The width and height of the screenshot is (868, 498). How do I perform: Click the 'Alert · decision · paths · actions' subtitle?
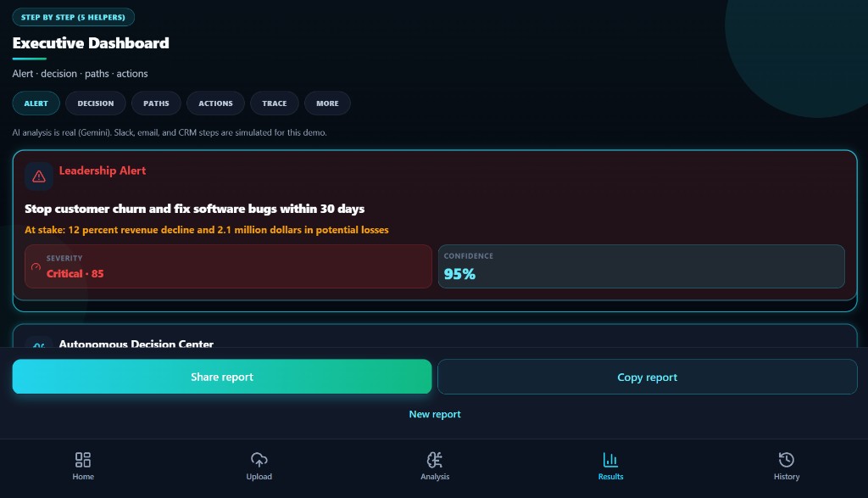point(80,74)
